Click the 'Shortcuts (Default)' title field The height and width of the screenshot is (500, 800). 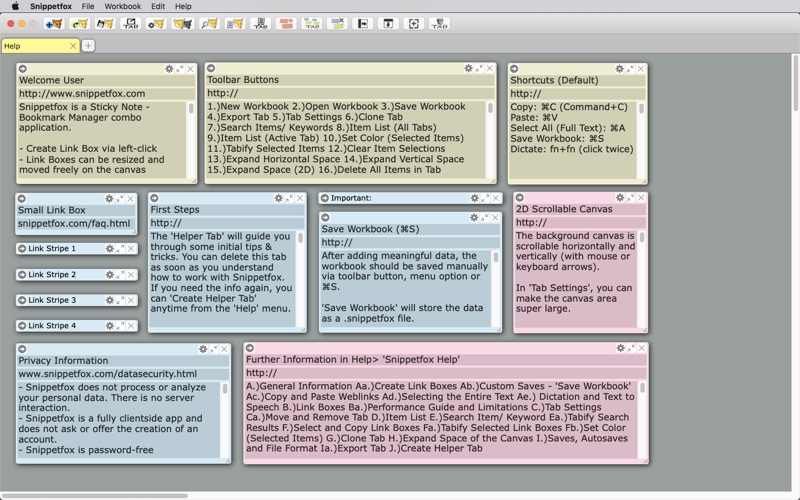click(x=578, y=81)
